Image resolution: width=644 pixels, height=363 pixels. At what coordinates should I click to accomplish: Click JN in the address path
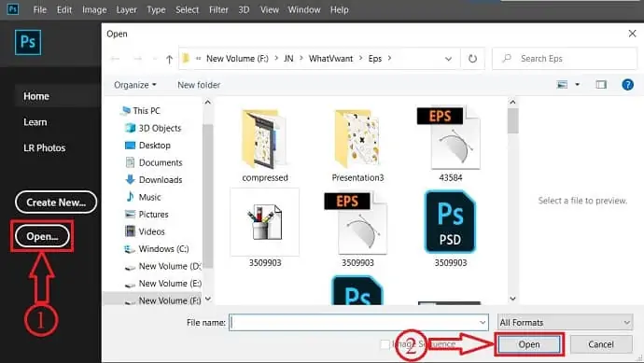coord(288,58)
